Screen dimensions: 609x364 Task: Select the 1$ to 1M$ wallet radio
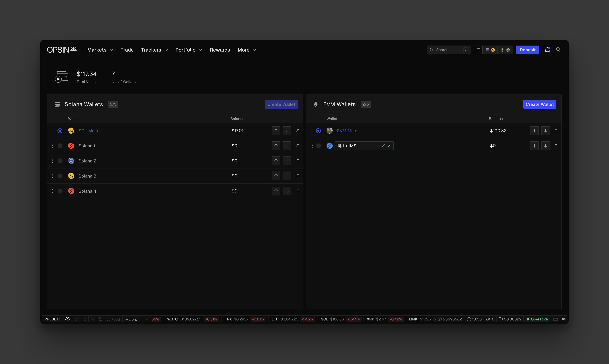tap(318, 146)
